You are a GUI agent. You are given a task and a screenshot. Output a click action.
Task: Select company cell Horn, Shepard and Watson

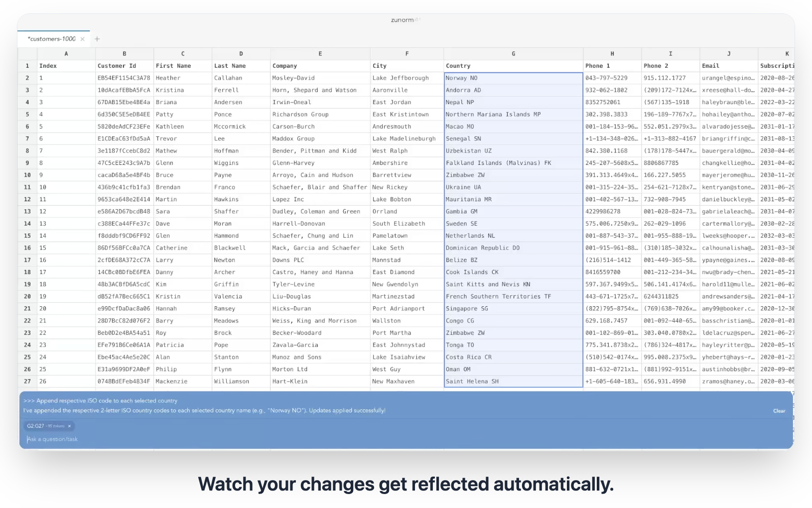click(320, 90)
